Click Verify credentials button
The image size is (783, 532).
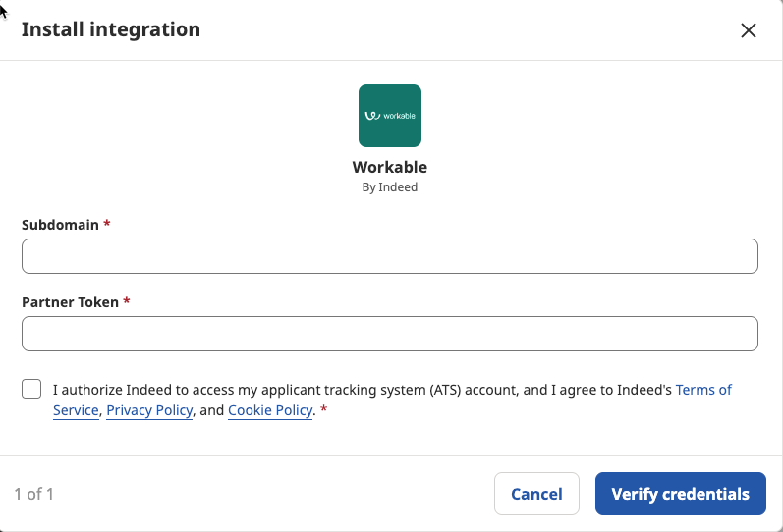pyautogui.click(x=681, y=494)
